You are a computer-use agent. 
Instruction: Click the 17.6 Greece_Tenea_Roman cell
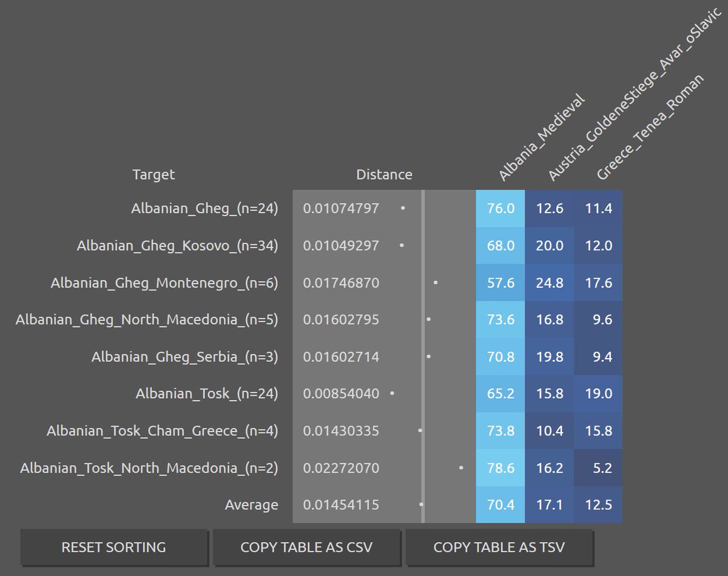tap(598, 283)
